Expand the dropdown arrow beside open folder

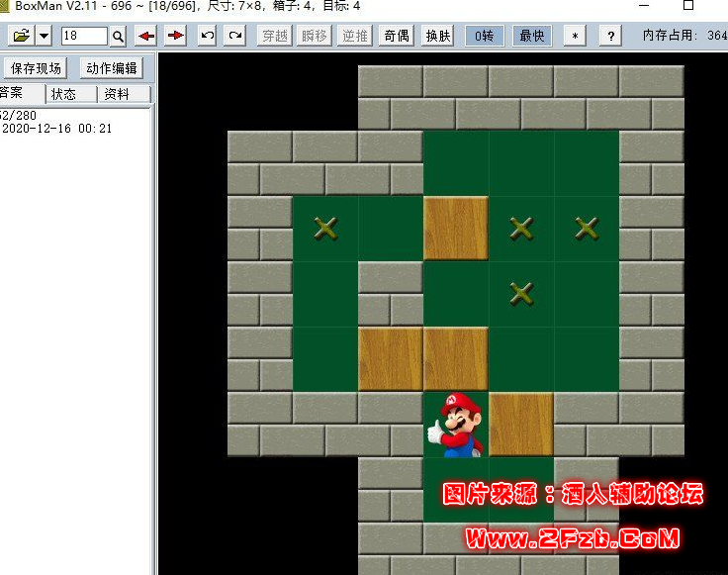point(44,37)
